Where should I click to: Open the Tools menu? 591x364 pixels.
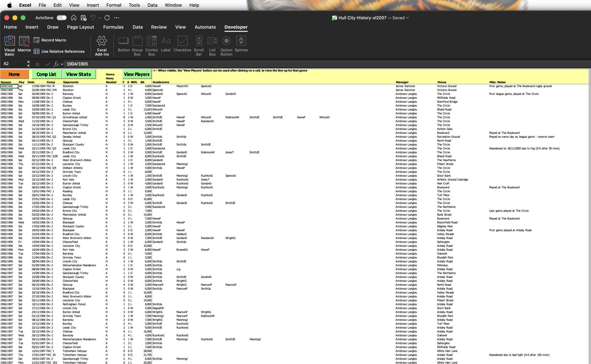134,5
